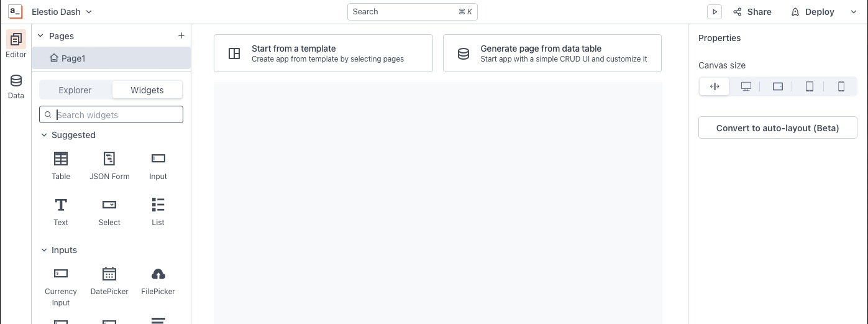The width and height of the screenshot is (868, 324).
Task: Collapse the Suggested widgets group
Action: coord(44,135)
